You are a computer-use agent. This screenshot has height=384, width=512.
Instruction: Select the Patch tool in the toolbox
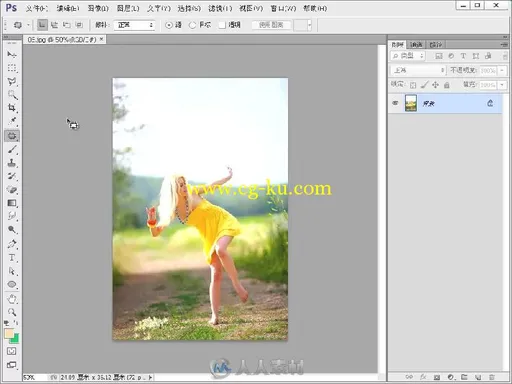coord(12,136)
